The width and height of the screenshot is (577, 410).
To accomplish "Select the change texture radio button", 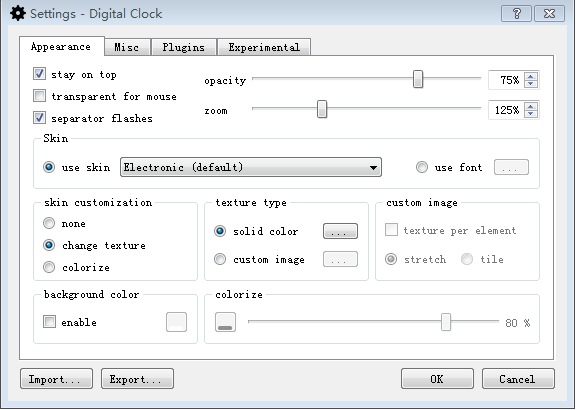I will (49, 245).
